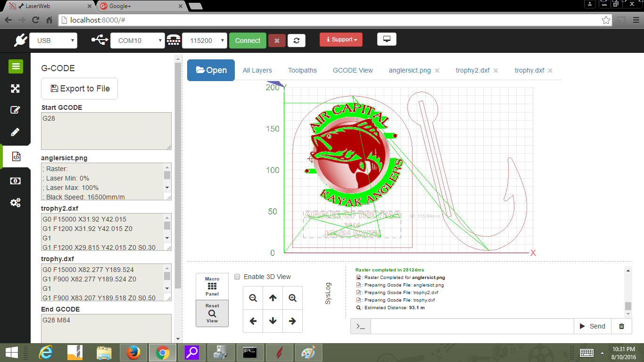Viewport: 644px width, 362px height.
Task: Open the fit/expand arrows sidebar tool
Action: pos(16,88)
